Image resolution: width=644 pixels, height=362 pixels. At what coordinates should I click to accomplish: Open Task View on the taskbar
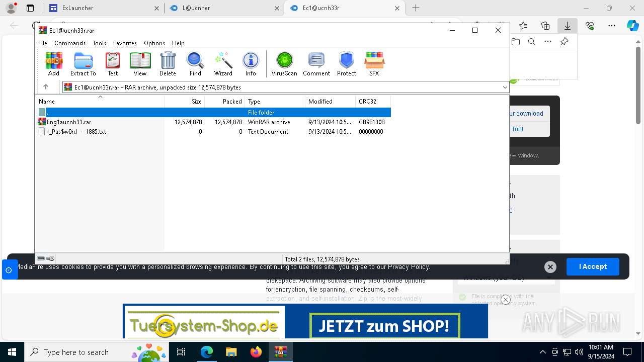[x=181, y=352]
